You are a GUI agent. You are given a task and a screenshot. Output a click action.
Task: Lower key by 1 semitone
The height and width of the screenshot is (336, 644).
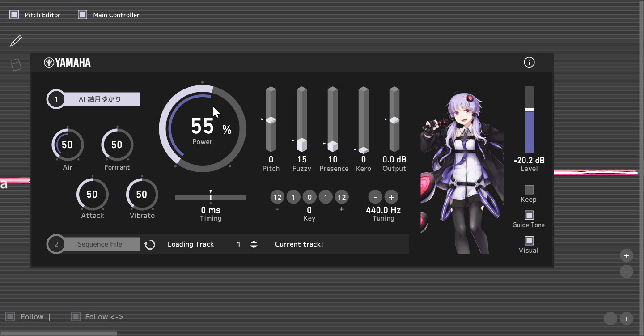click(x=293, y=197)
